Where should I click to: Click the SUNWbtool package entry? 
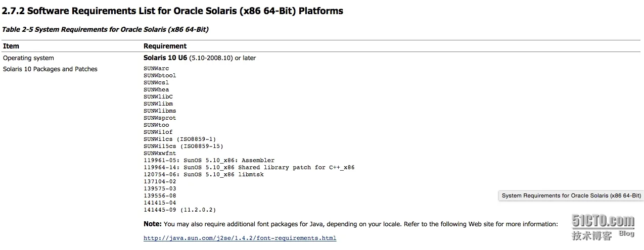[x=160, y=75]
